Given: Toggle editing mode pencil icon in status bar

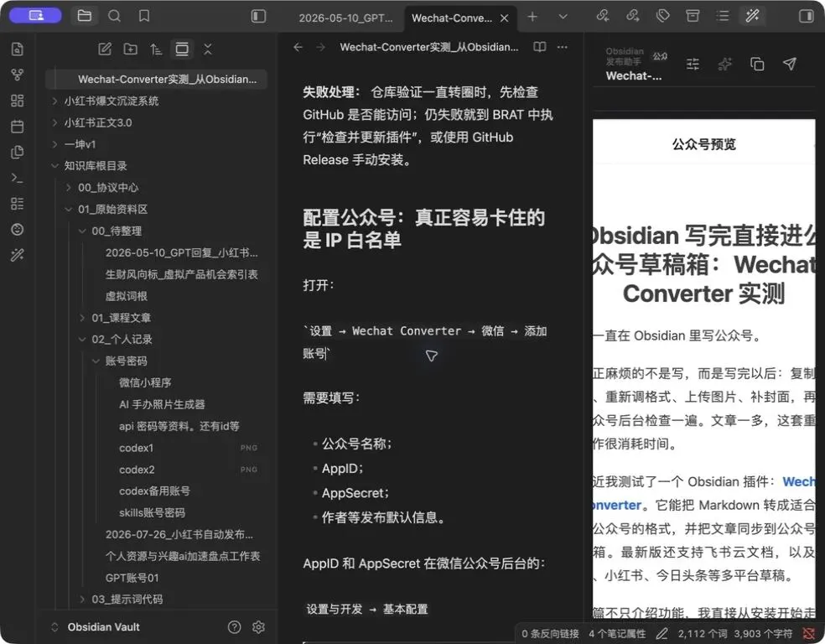Looking at the screenshot, I should [662, 633].
